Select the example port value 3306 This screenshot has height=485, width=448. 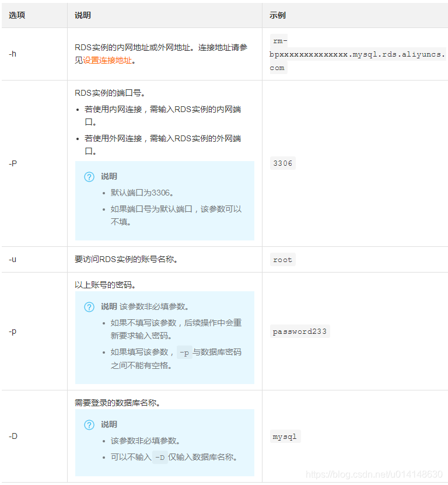point(282,163)
